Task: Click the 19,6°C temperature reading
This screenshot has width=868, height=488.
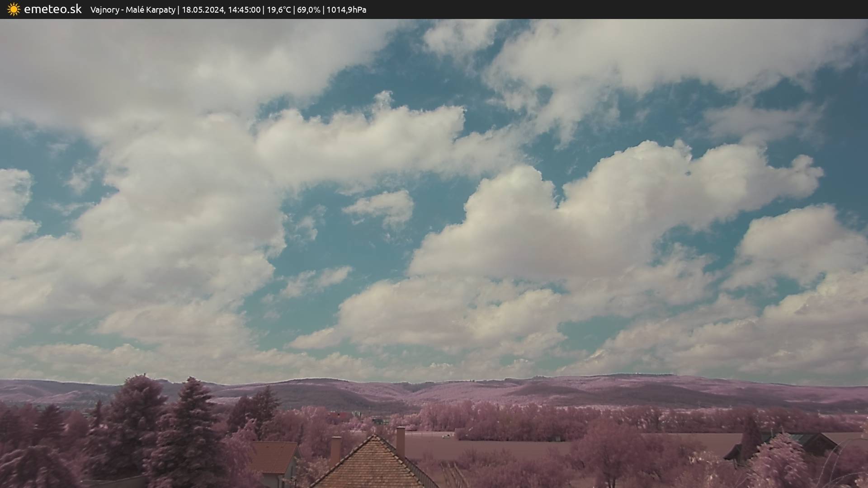Action: [x=279, y=10]
